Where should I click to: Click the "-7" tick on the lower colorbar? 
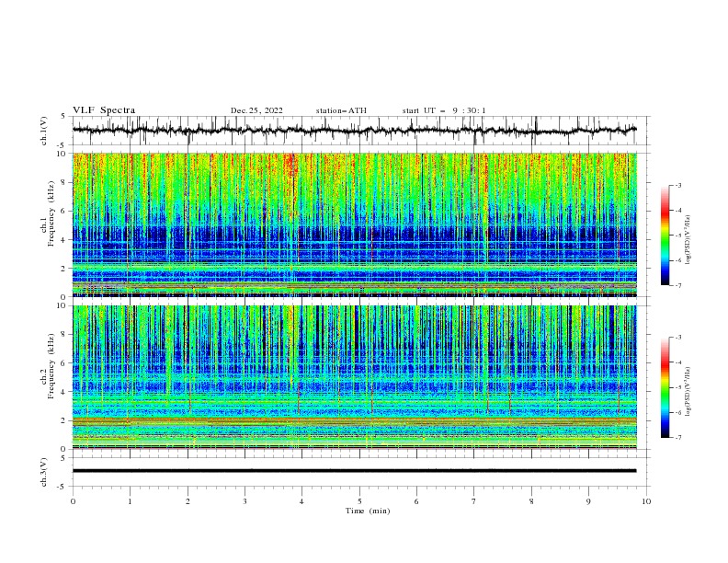pos(678,438)
